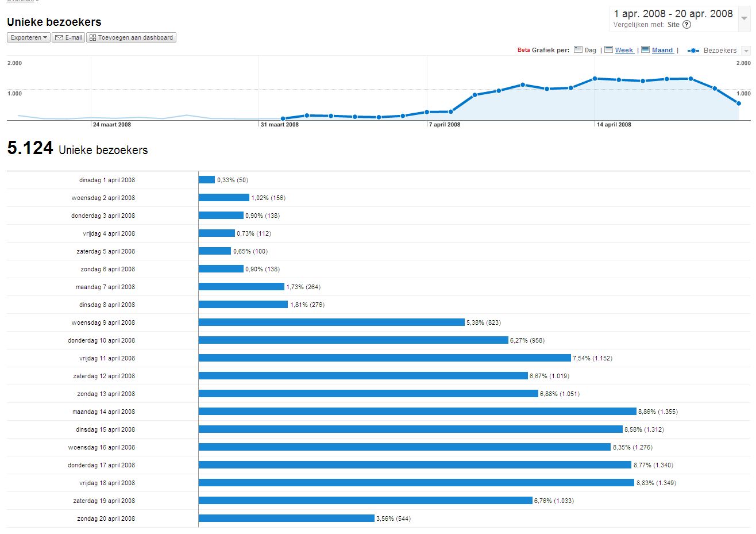Click the last data point in the line graph
The width and height of the screenshot is (756, 534).
(738, 103)
